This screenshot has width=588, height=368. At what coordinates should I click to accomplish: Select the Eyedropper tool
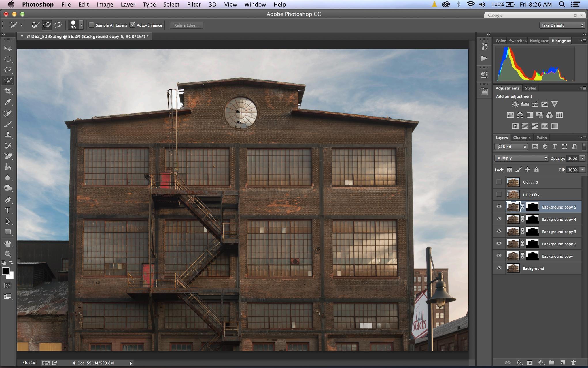[8, 102]
